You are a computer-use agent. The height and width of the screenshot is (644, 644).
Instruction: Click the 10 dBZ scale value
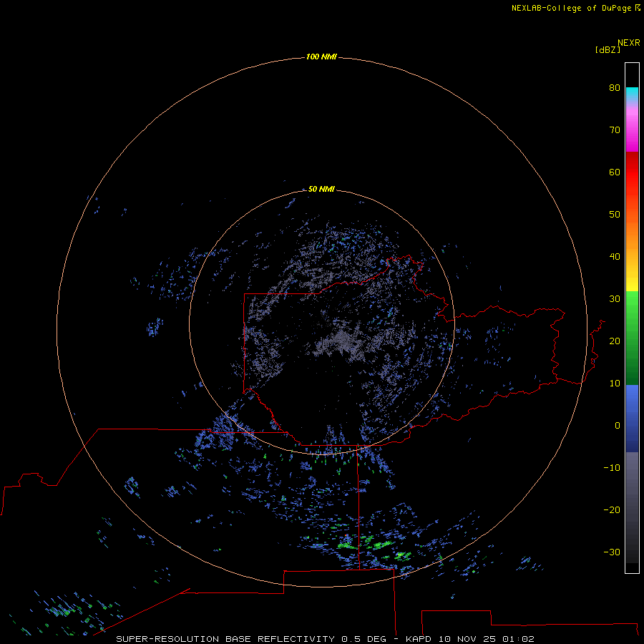click(x=615, y=384)
